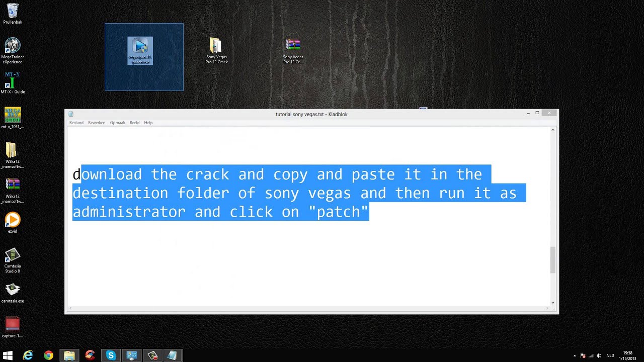Maximize the Kladblok window
The height and width of the screenshot is (362, 644).
point(537,114)
